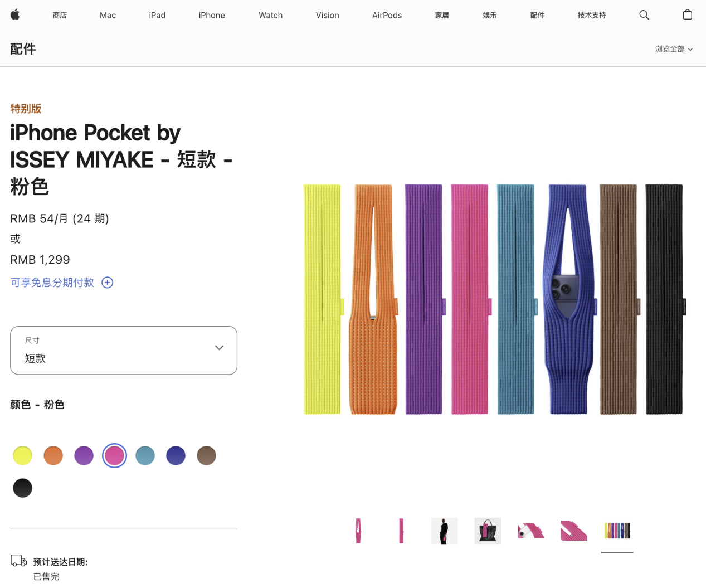This screenshot has width=706, height=588.
Task: Open the Watch menu item
Action: (270, 15)
